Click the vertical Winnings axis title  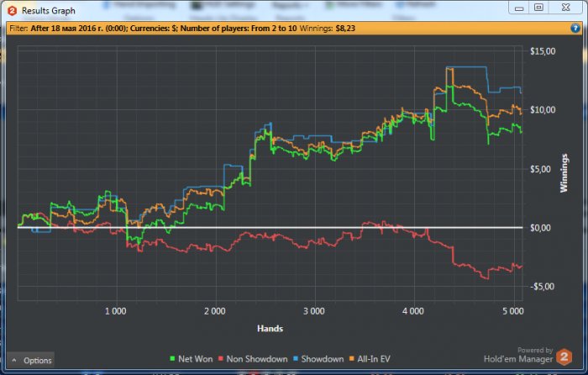pyautogui.click(x=564, y=173)
